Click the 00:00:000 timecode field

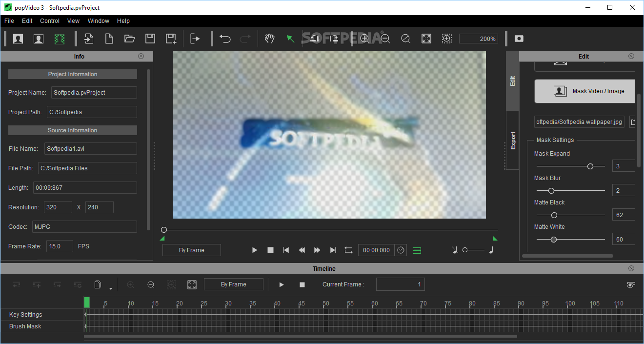[x=376, y=250]
